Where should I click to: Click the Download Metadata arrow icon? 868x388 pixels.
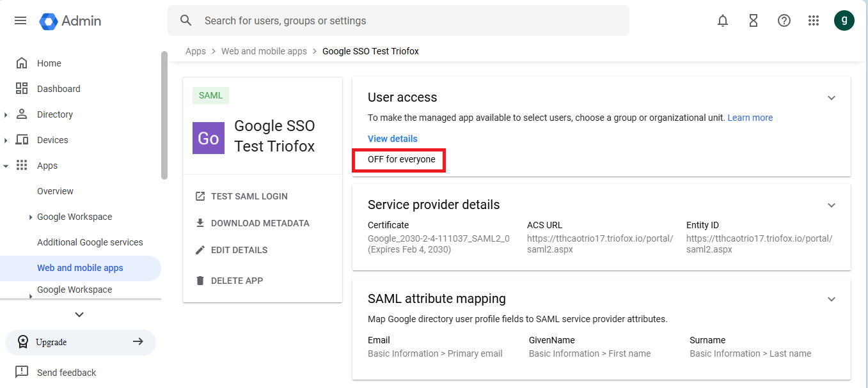click(x=200, y=223)
